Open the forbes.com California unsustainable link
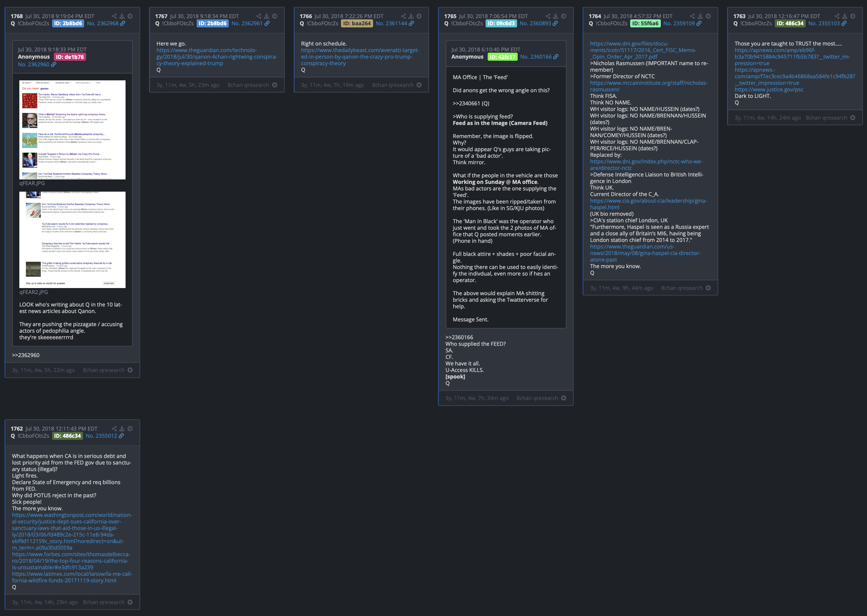 (x=71, y=561)
